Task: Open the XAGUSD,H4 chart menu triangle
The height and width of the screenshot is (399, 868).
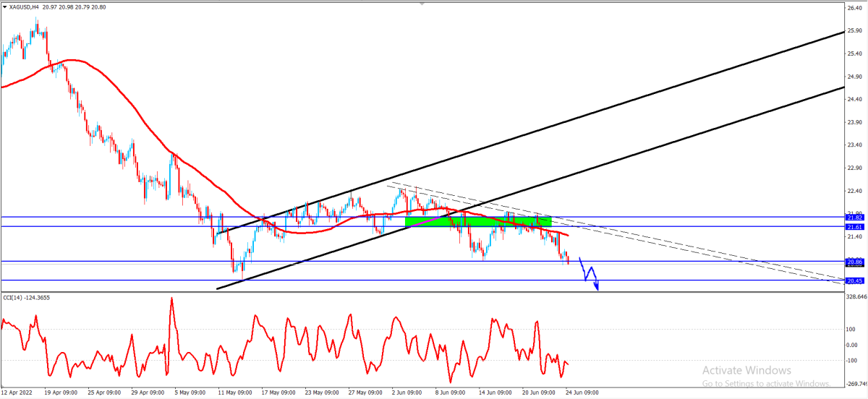Action: [x=4, y=7]
